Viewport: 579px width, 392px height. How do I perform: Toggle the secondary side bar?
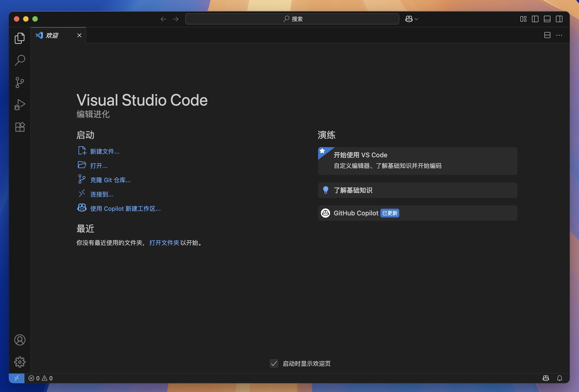559,19
